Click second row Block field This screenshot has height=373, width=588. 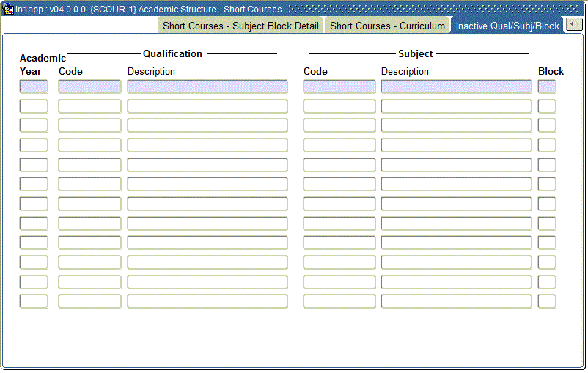point(547,106)
